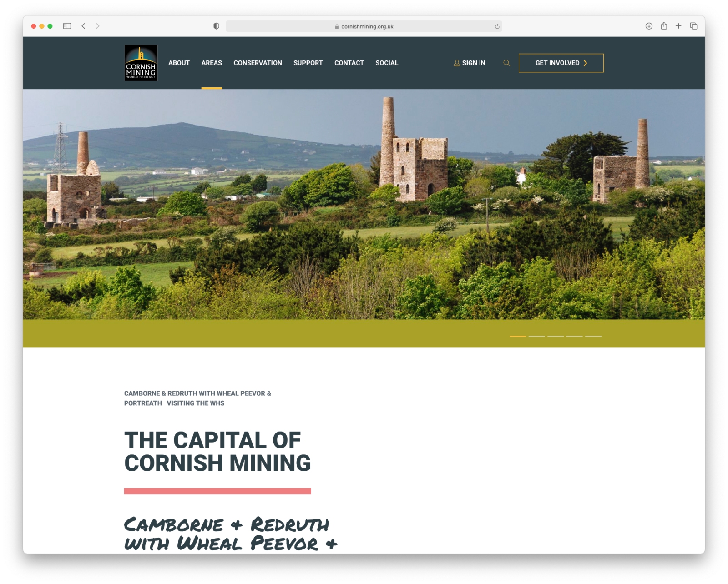The height and width of the screenshot is (584, 728).
Task: Go back using the browser back arrow
Action: pyautogui.click(x=83, y=26)
